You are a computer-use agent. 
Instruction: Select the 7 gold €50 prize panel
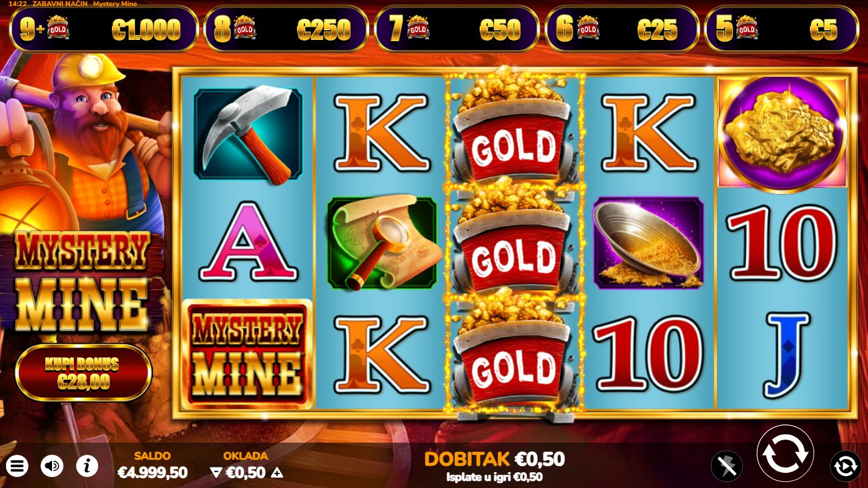click(457, 28)
